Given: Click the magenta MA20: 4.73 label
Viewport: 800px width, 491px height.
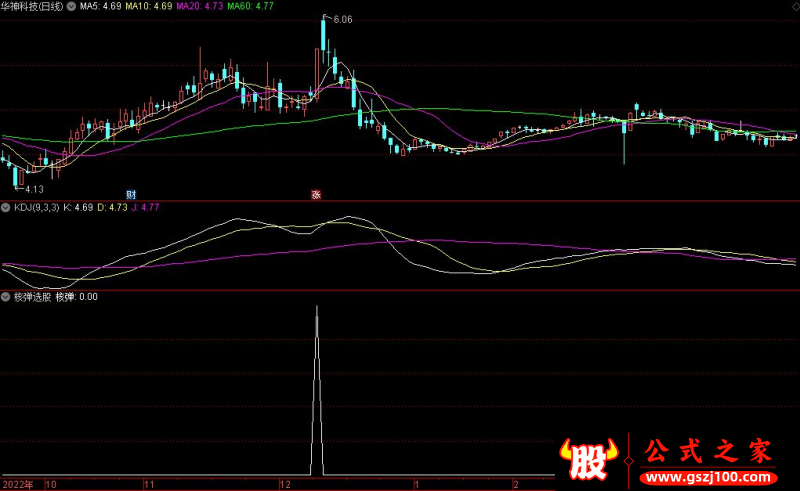Looking at the screenshot, I should [x=200, y=6].
